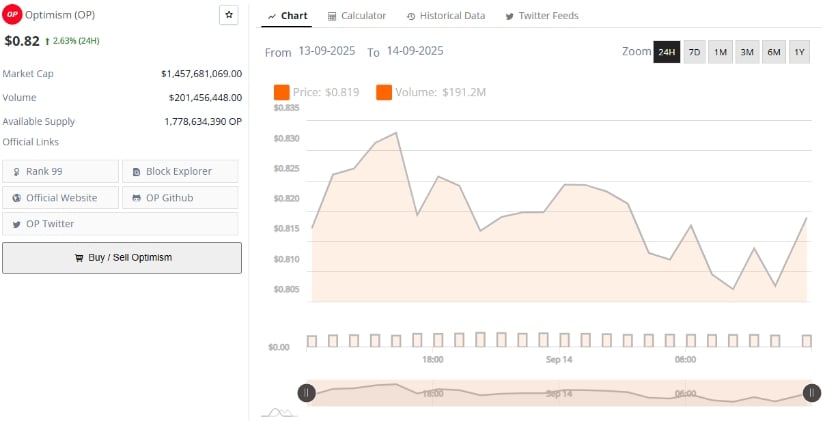Screen dimensions: 825x421
Task: Click right handle of the range slider
Action: (811, 393)
